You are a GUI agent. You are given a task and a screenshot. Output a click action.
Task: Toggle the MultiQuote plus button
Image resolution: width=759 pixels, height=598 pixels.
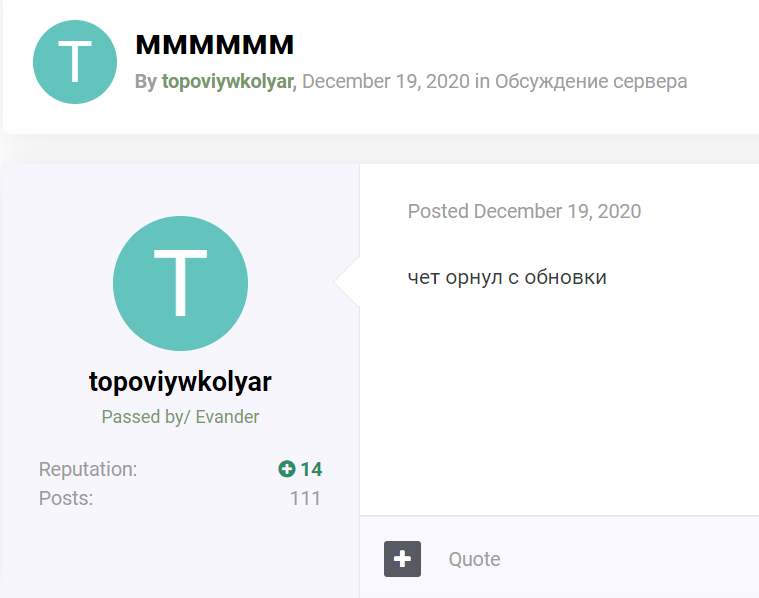click(x=402, y=559)
